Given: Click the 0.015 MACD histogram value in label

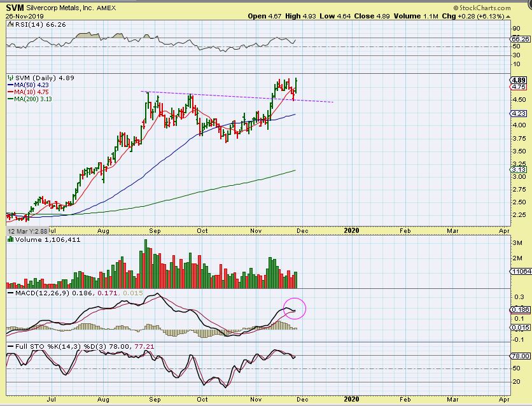Looking at the screenshot, I should (133, 293).
